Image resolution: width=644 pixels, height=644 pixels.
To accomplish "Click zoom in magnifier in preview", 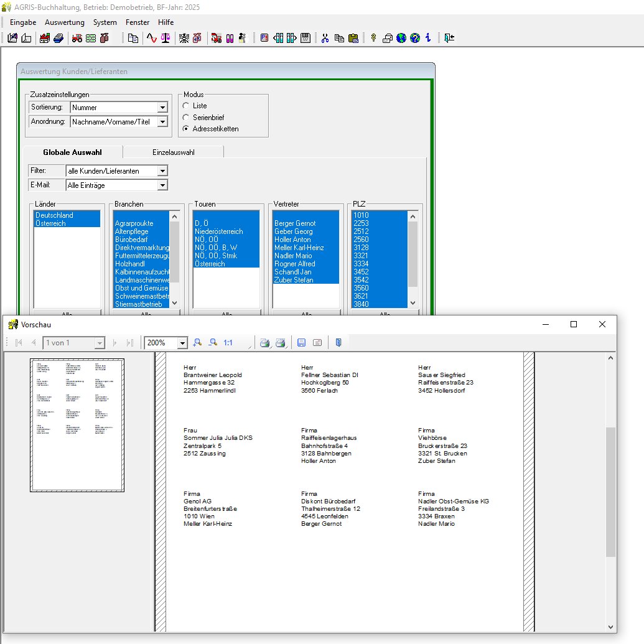I will (198, 343).
